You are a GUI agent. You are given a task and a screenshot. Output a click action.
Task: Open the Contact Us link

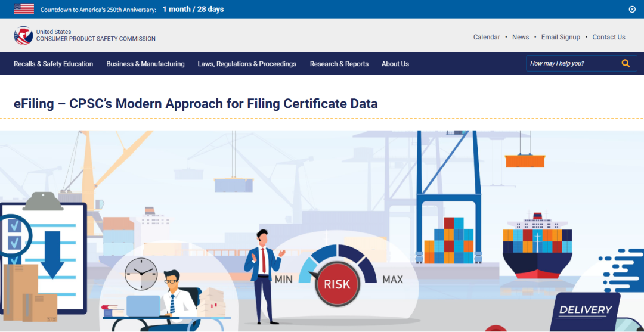pyautogui.click(x=609, y=37)
